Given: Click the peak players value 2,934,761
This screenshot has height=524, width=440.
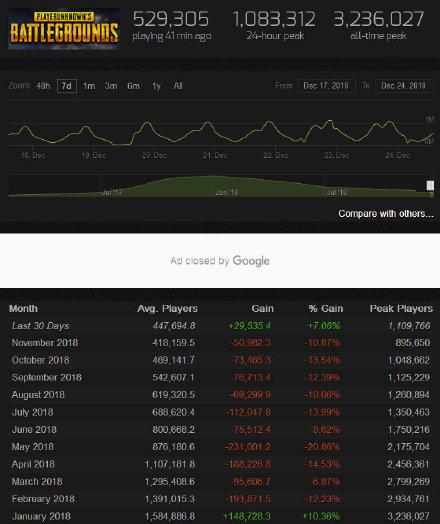Looking at the screenshot, I should [x=409, y=499].
